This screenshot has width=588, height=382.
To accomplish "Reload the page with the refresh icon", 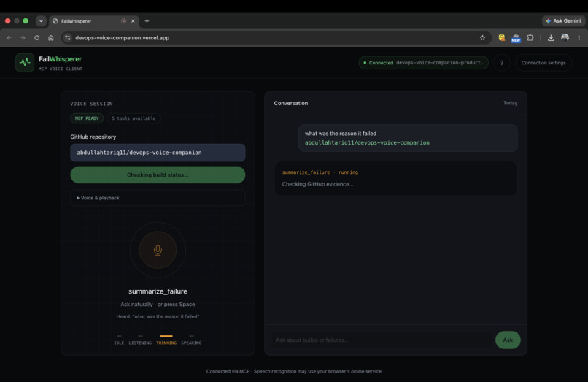I will click(x=36, y=37).
